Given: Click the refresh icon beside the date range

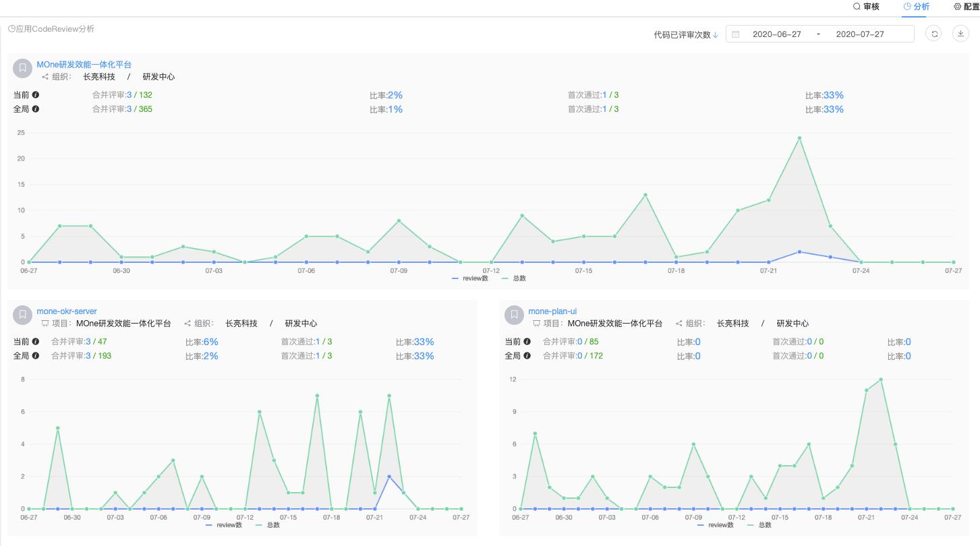Looking at the screenshot, I should (x=934, y=34).
